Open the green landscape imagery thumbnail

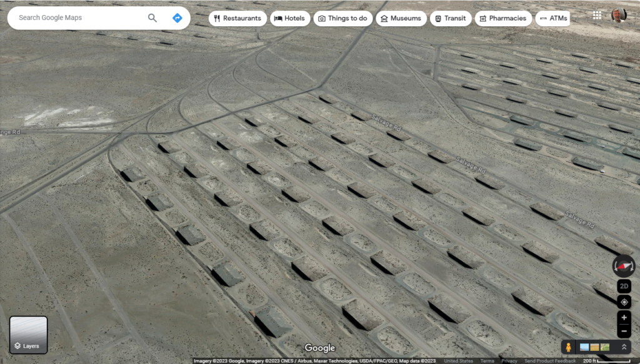point(605,347)
